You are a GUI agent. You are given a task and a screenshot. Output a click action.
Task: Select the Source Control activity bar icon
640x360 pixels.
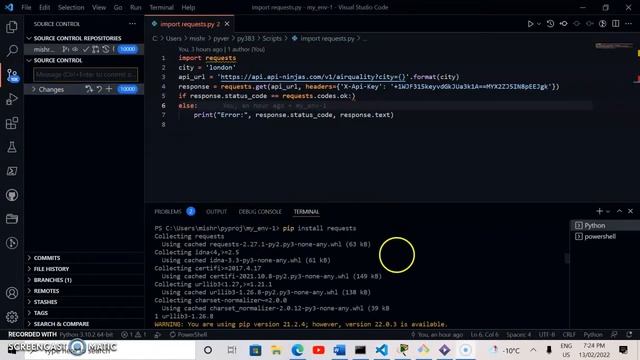[12, 75]
